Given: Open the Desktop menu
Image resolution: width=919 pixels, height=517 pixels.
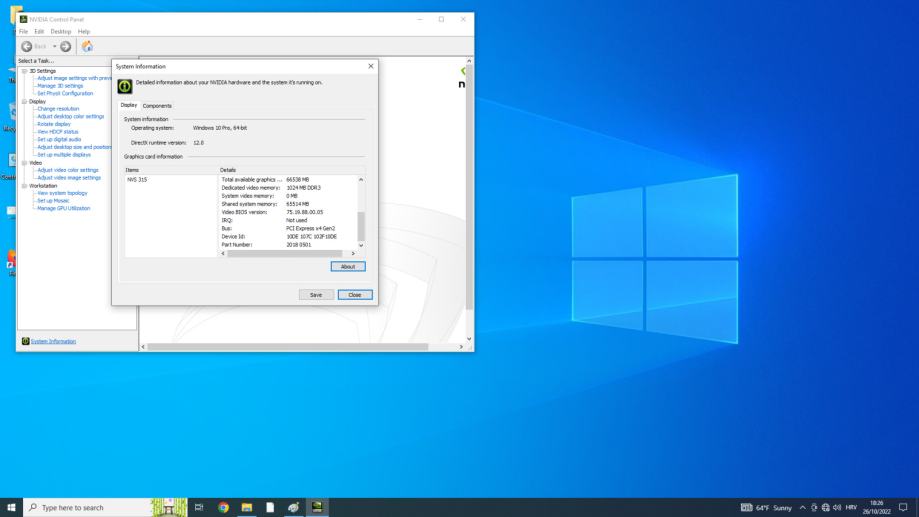Looking at the screenshot, I should coord(61,31).
